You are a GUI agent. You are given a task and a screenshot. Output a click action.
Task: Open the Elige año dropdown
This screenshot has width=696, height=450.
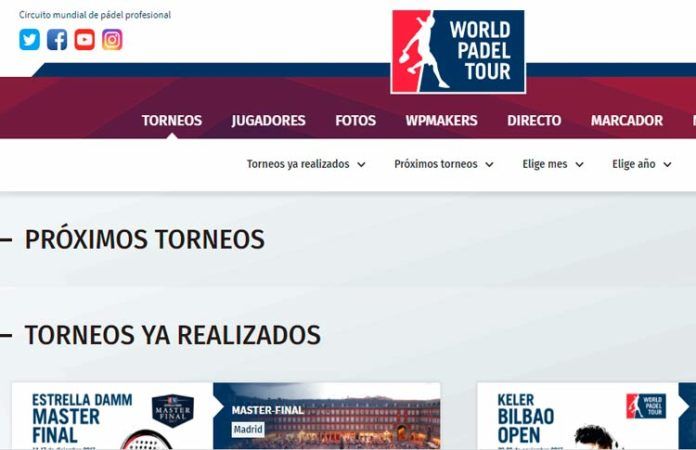click(x=641, y=164)
